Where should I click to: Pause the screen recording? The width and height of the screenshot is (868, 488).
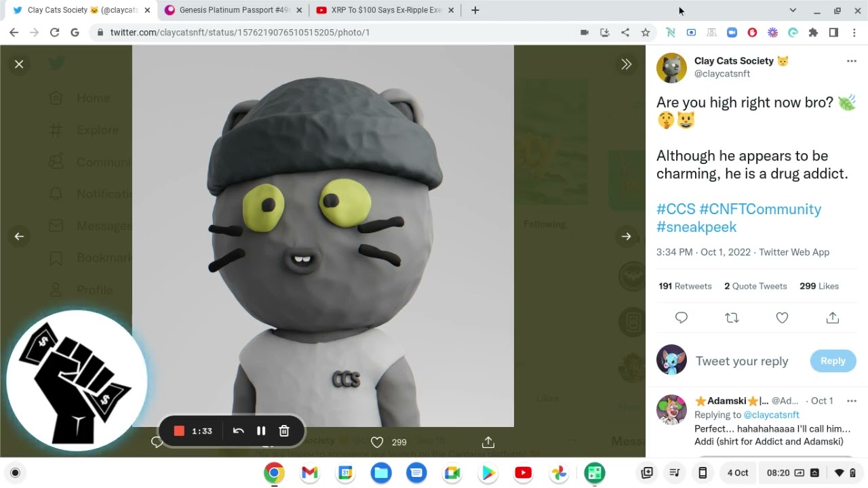click(261, 431)
